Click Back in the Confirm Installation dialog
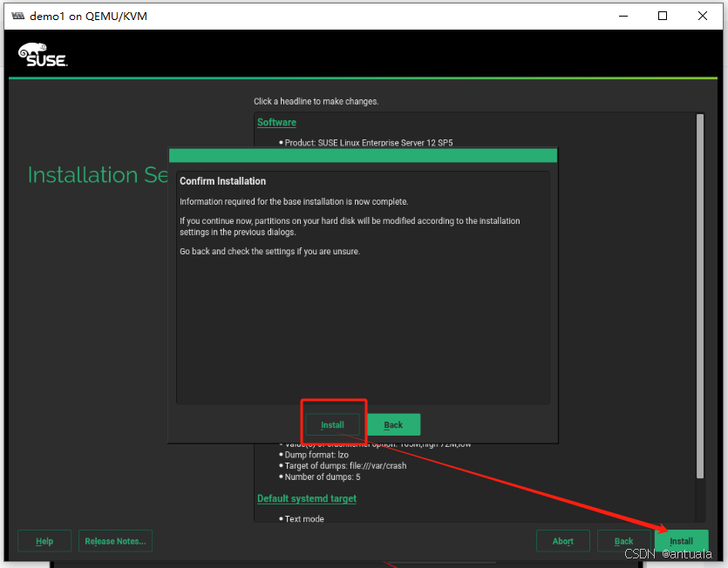This screenshot has height=568, width=728. click(394, 424)
